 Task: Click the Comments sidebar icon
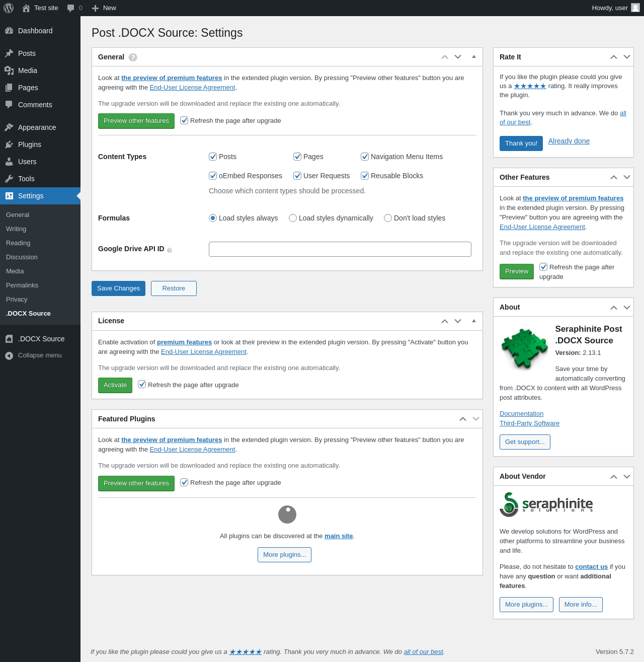pyautogui.click(x=9, y=105)
